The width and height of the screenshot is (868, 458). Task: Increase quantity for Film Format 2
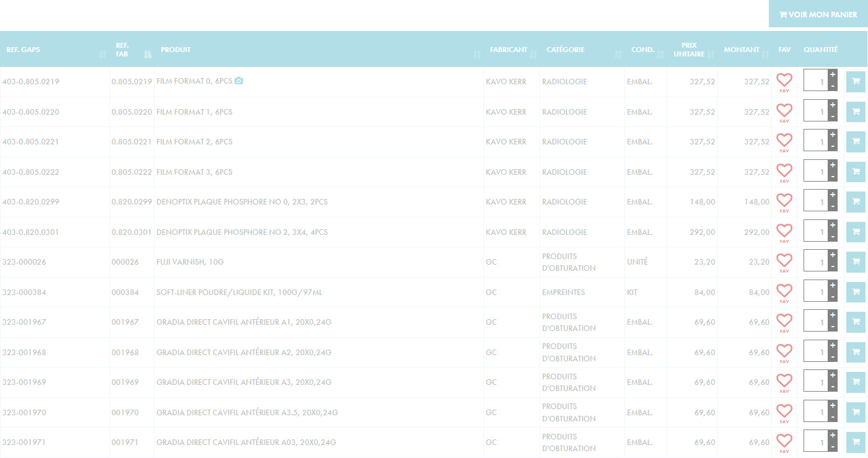coord(833,134)
